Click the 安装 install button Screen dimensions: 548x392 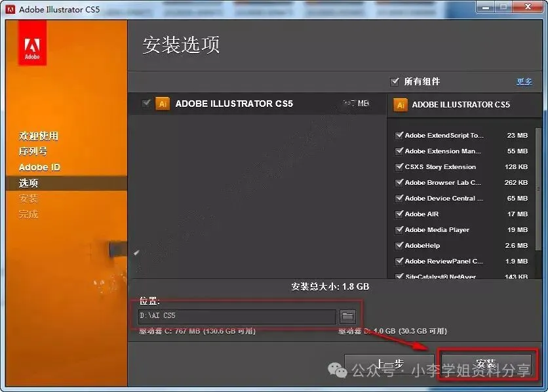[486, 364]
